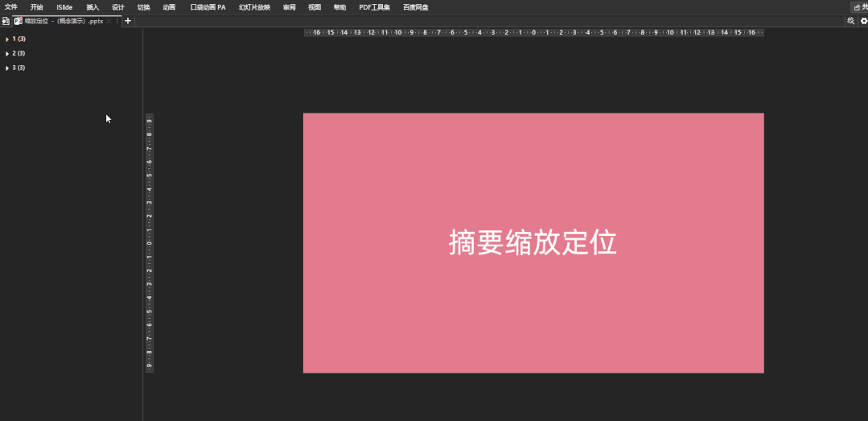This screenshot has width=868, height=421.
Task: Click the share button at top right
Action: 860,7
